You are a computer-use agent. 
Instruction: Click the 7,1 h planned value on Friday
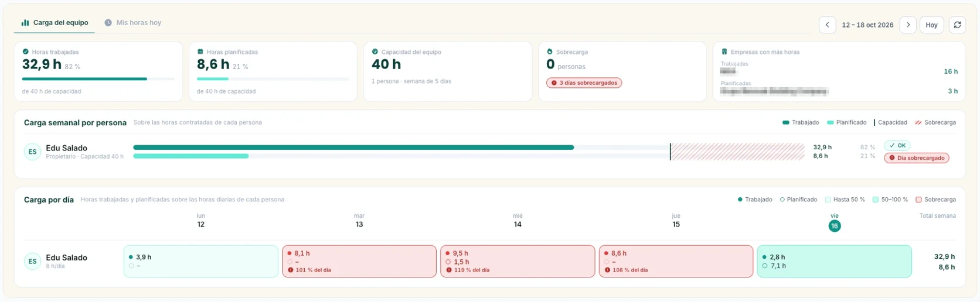tap(778, 266)
